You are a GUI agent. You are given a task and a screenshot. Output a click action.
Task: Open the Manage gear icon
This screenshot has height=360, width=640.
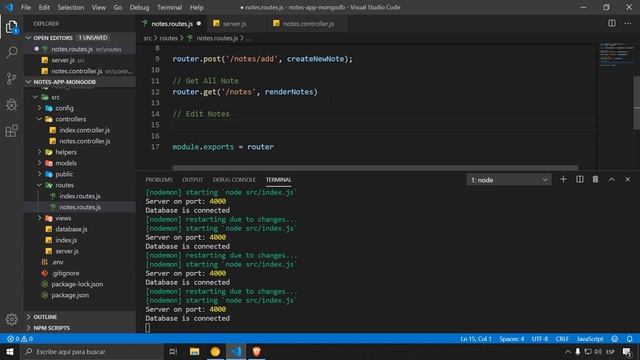pos(11,319)
